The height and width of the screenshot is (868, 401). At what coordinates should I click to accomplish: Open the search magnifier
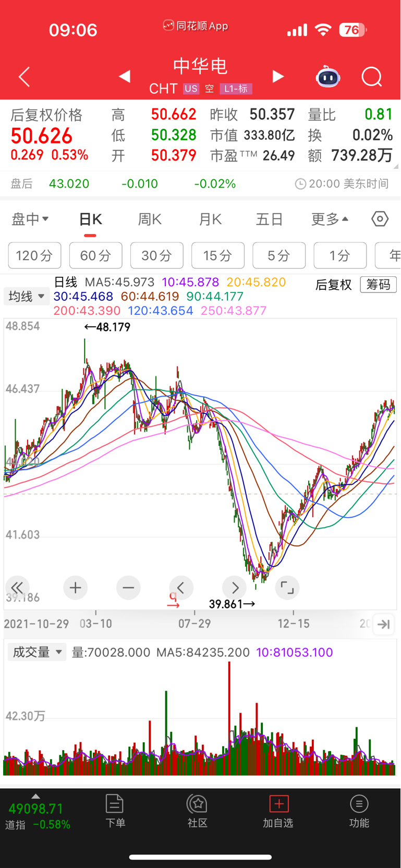372,77
